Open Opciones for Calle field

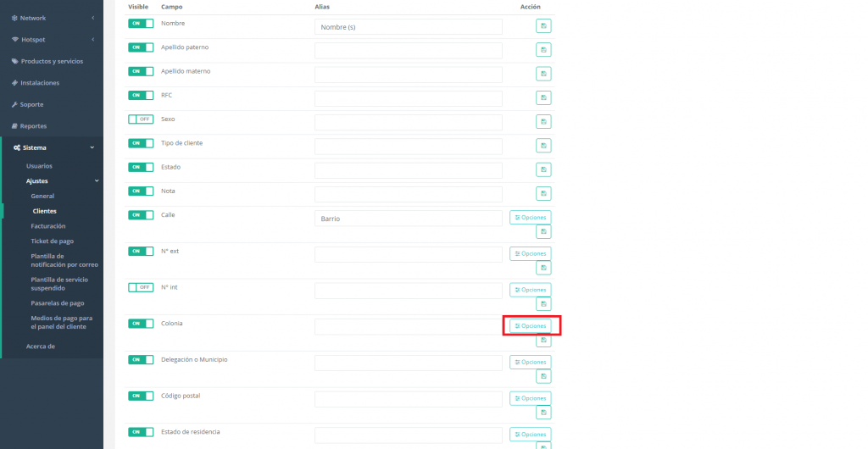(x=531, y=218)
